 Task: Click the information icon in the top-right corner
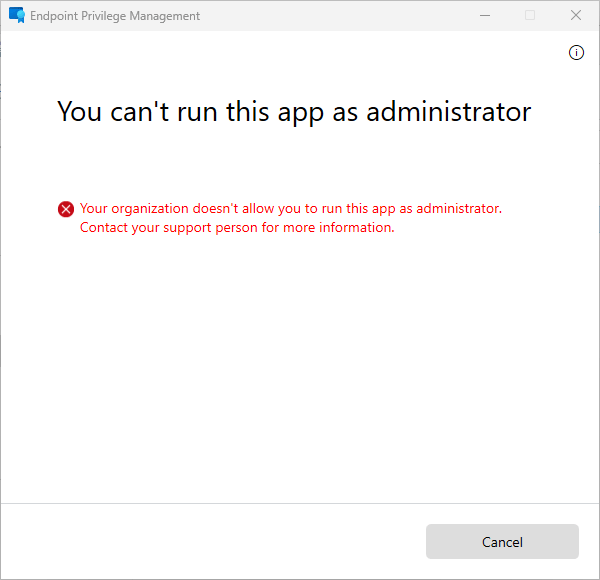(576, 53)
